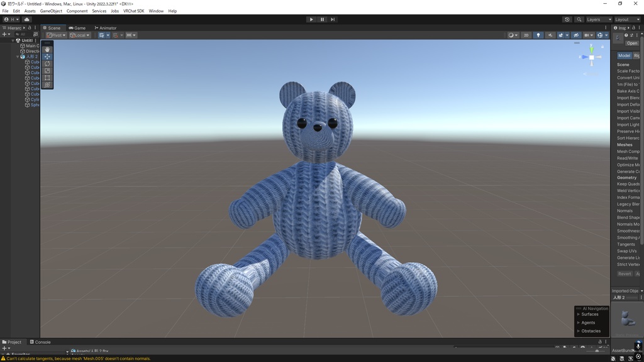
Task: Toggle scene audio icon
Action: click(550, 35)
